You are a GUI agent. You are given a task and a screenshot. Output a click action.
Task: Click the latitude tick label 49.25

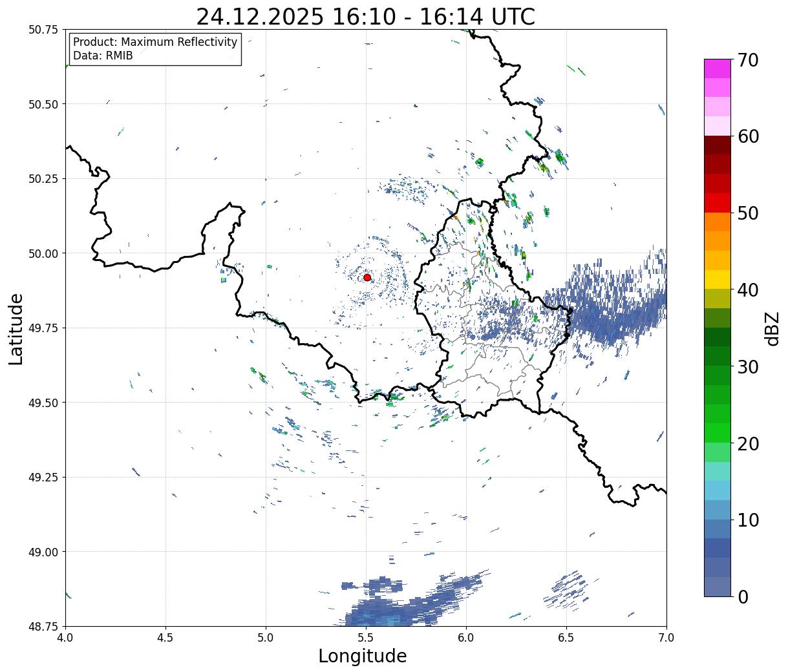pos(43,477)
